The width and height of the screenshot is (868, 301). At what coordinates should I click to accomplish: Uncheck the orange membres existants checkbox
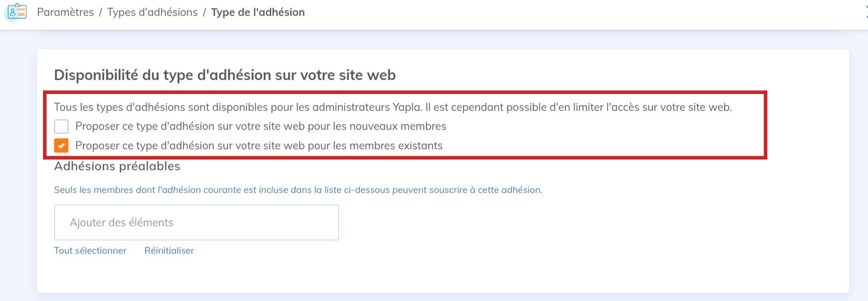[x=61, y=146]
